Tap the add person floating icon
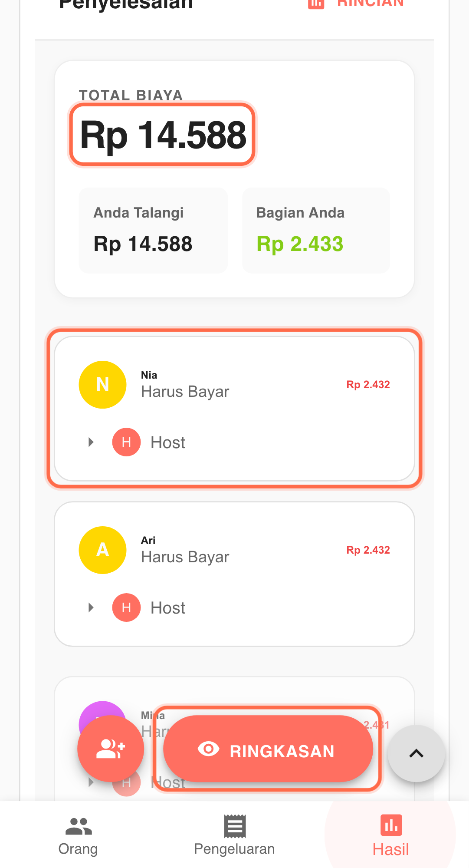 click(x=110, y=749)
